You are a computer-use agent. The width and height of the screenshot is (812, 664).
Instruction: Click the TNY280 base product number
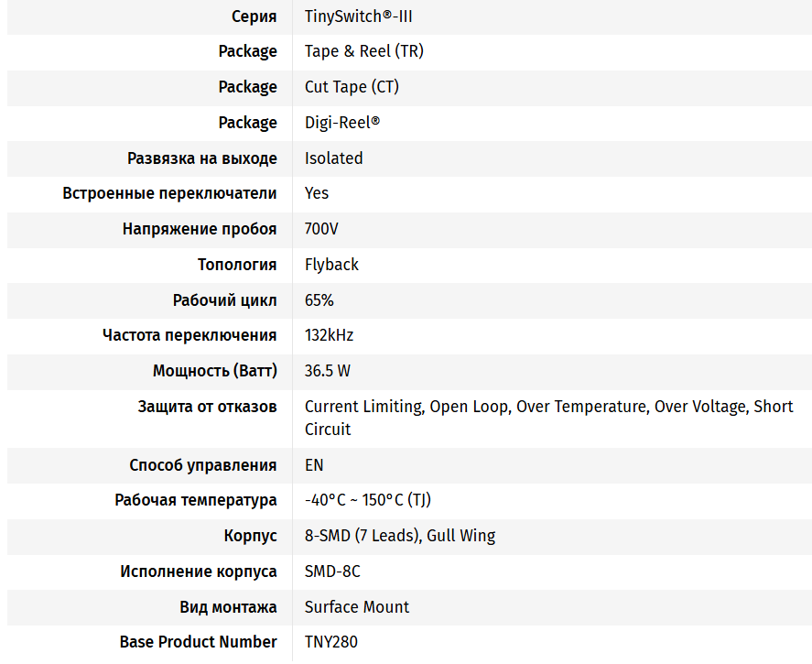pos(330,643)
